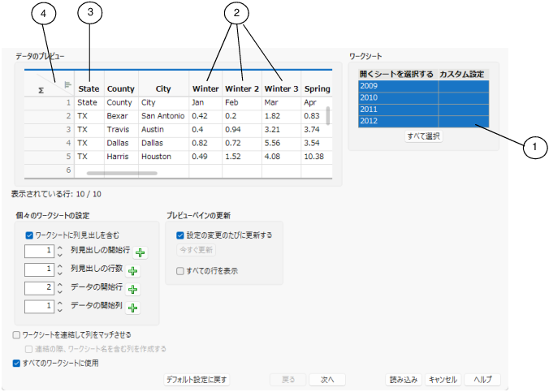
Task: Click the 列見出しの行数 number field
Action: tap(39, 269)
